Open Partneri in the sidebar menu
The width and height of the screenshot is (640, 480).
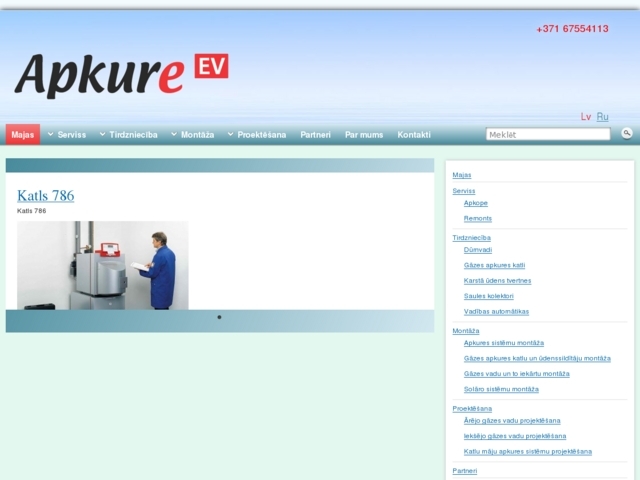(x=464, y=471)
